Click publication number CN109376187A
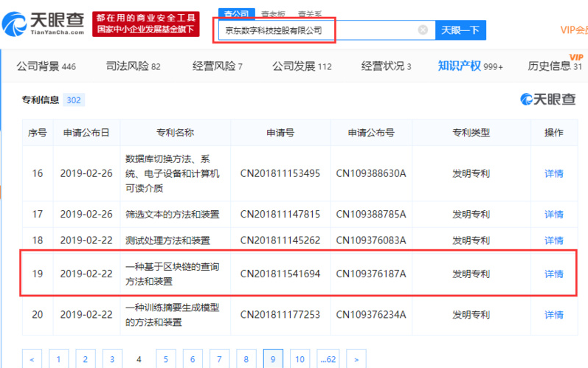 pos(371,274)
